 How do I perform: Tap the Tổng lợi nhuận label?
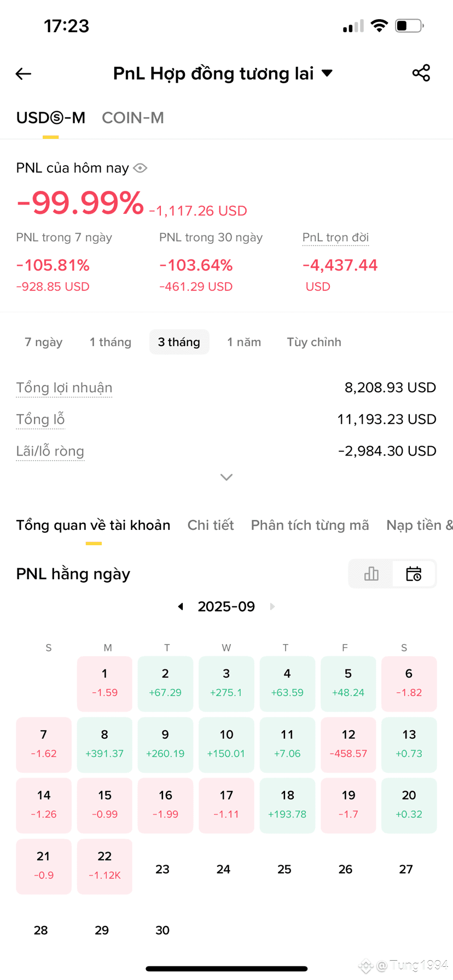click(x=64, y=388)
